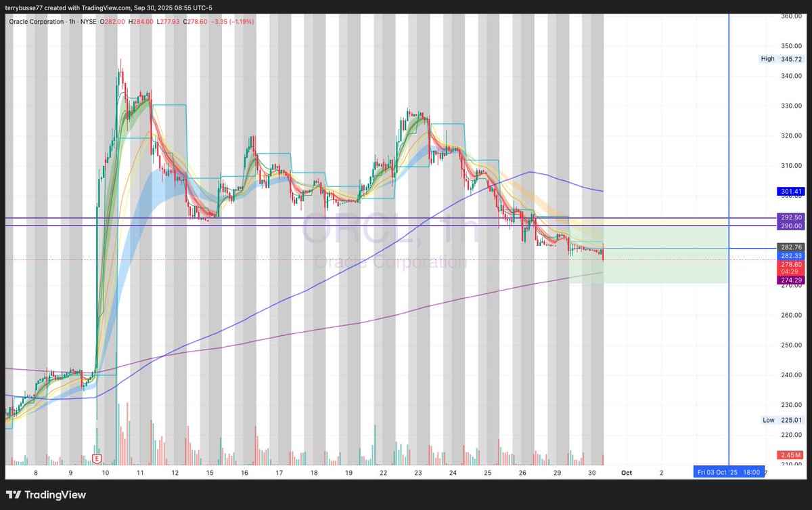Click the 350.00 price axis value

point(791,45)
